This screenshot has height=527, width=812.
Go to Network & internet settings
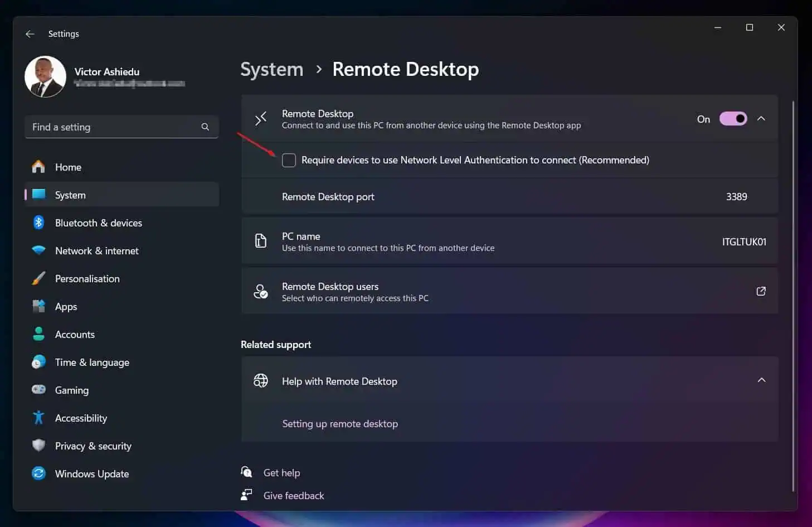coord(121,251)
